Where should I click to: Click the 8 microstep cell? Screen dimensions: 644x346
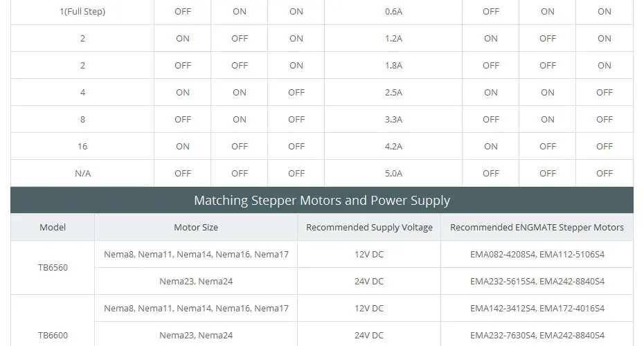(82, 119)
